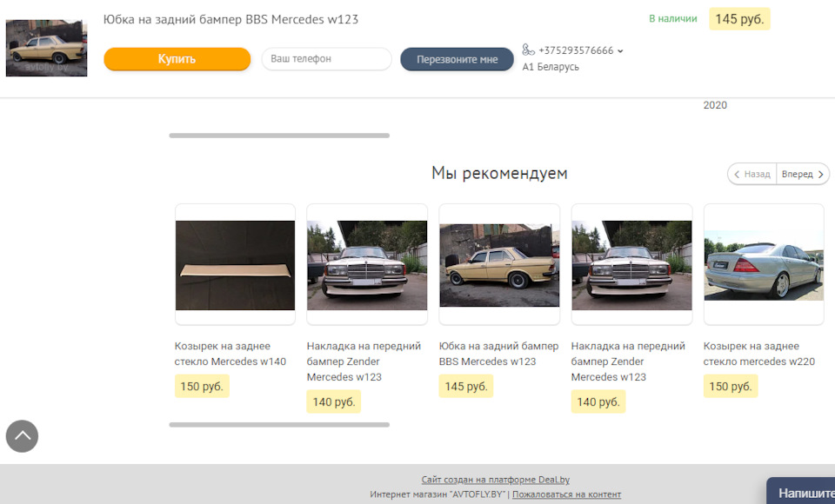The height and width of the screenshot is (504, 835).
Task: Click the orange Купить button
Action: (177, 59)
